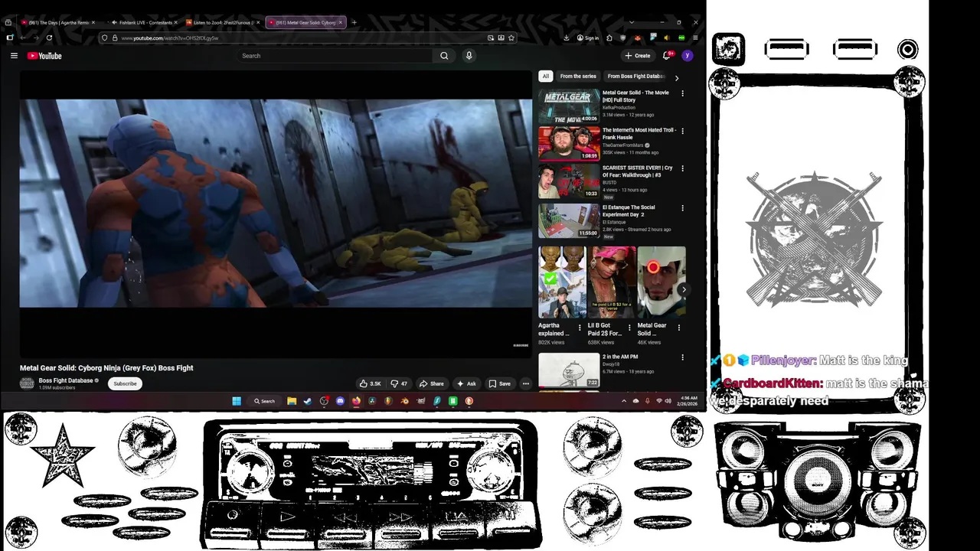
Task: Bookmark this page with the star icon
Action: (511, 37)
